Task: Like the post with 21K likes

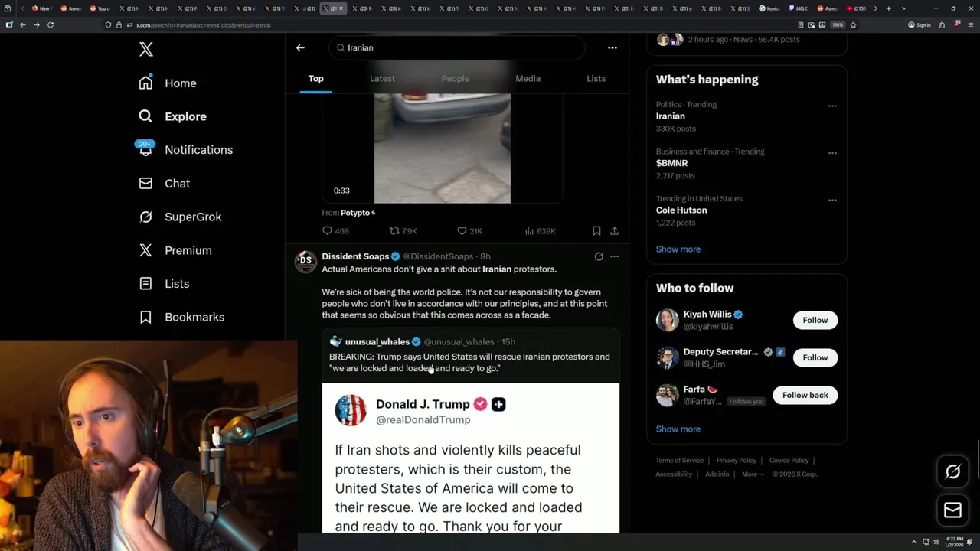Action: click(469, 230)
